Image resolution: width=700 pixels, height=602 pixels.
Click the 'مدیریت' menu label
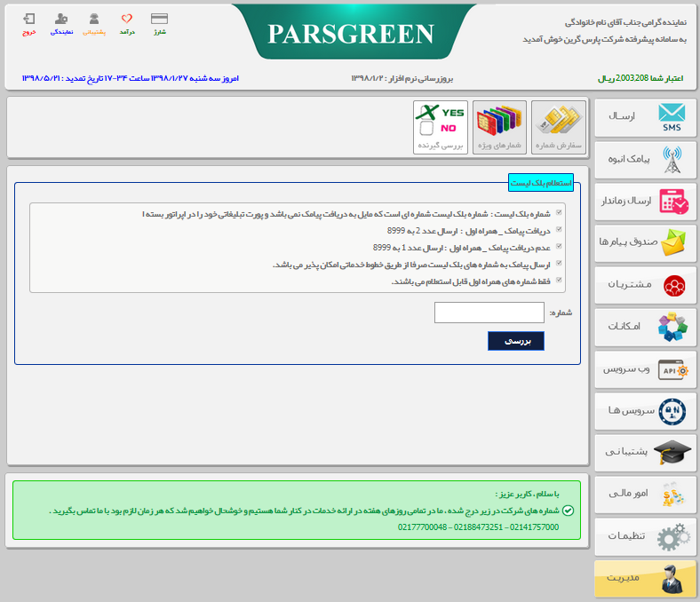623,577
